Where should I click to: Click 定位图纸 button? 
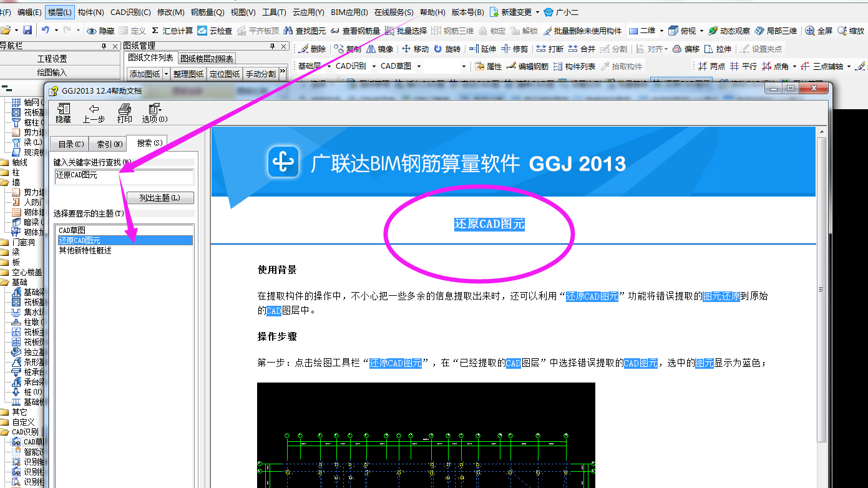pos(225,74)
